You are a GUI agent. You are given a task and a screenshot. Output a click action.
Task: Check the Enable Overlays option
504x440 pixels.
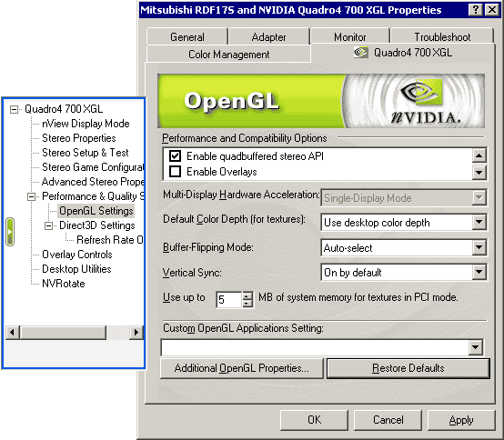coord(176,172)
